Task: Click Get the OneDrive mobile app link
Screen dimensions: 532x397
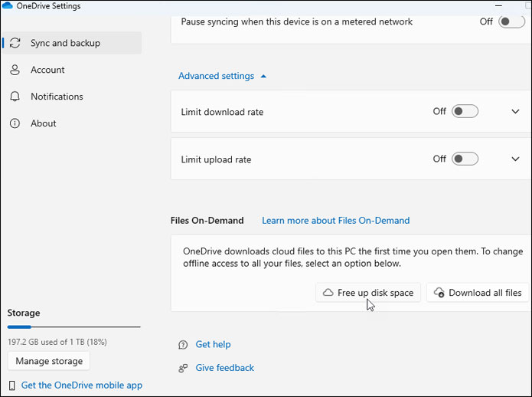Action: click(x=82, y=386)
